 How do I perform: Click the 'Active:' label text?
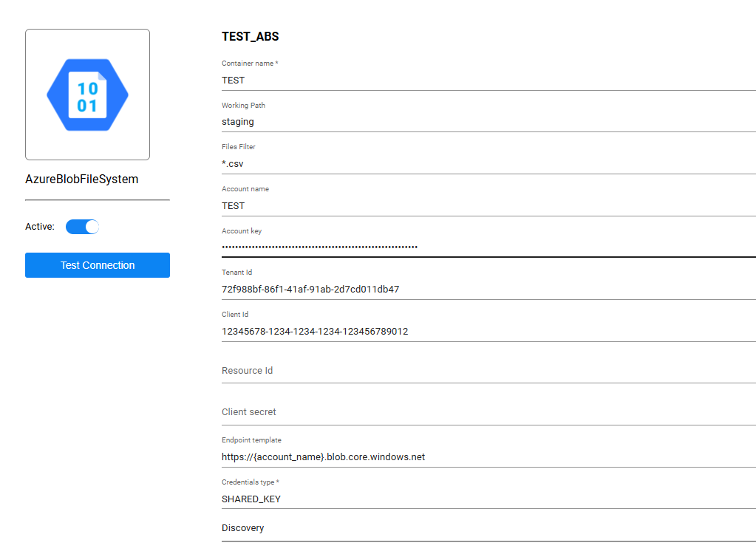pos(40,227)
